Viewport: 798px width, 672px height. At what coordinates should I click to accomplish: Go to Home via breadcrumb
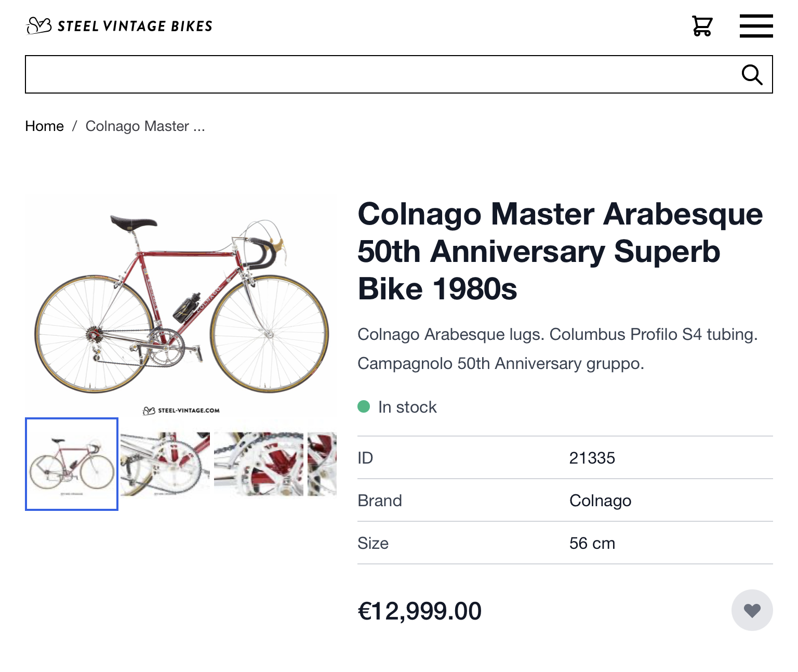click(44, 126)
